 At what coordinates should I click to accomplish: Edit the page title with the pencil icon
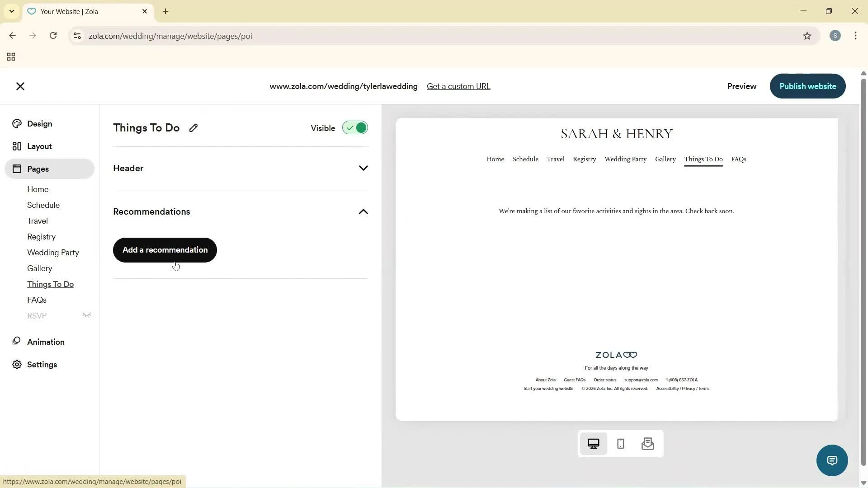click(x=193, y=128)
